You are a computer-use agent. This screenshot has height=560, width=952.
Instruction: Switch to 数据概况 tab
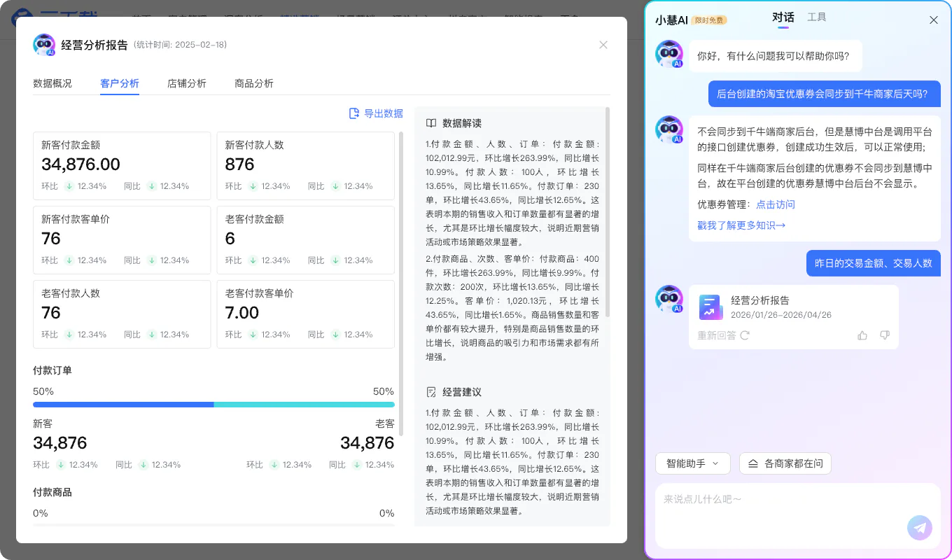(52, 83)
